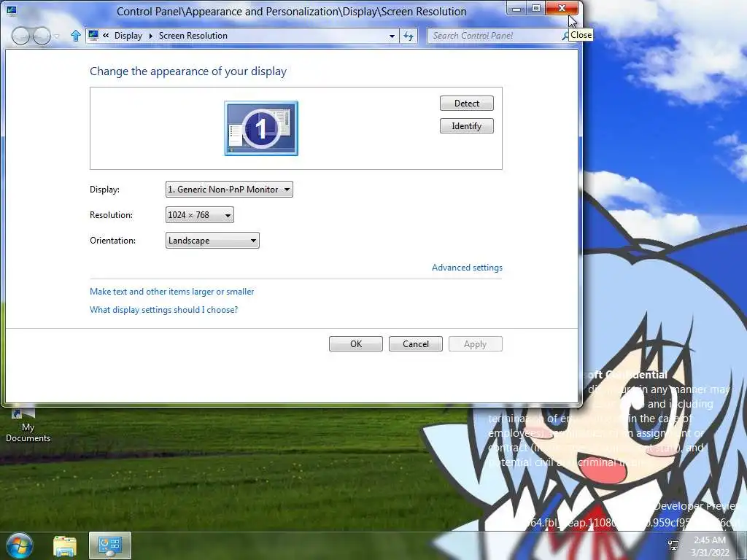The height and width of the screenshot is (560, 747).
Task: Open Make text and other items larger link
Action: coord(172,292)
